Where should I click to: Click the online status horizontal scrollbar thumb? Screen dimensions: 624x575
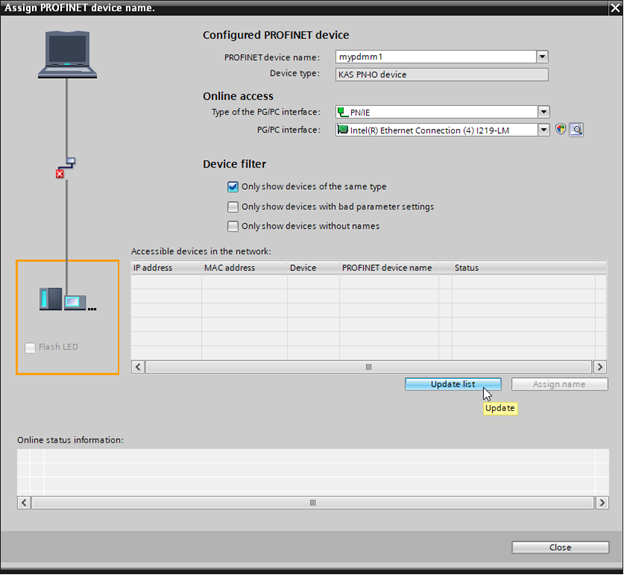tap(313, 503)
